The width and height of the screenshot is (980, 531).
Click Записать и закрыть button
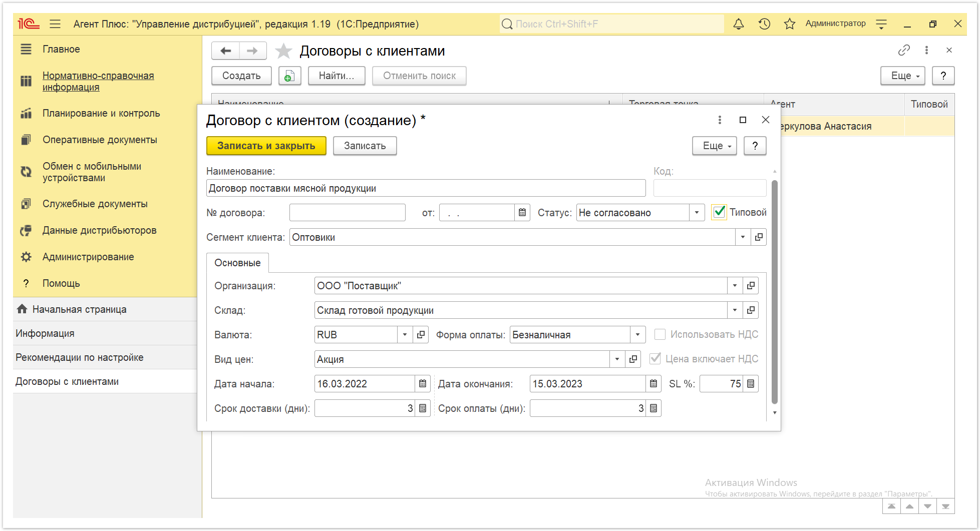(x=266, y=146)
